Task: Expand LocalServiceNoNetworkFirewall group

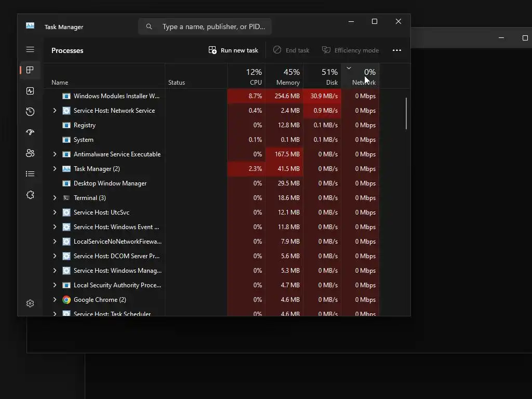Action: pyautogui.click(x=55, y=242)
